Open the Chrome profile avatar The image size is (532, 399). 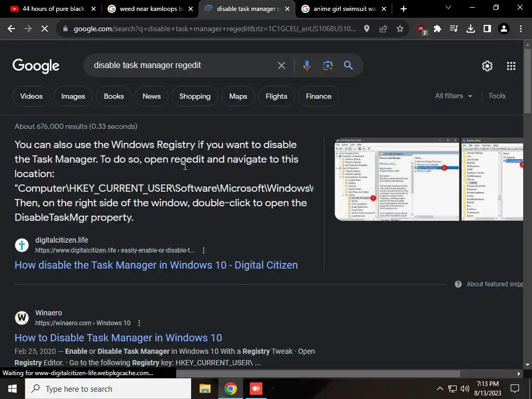(504, 29)
